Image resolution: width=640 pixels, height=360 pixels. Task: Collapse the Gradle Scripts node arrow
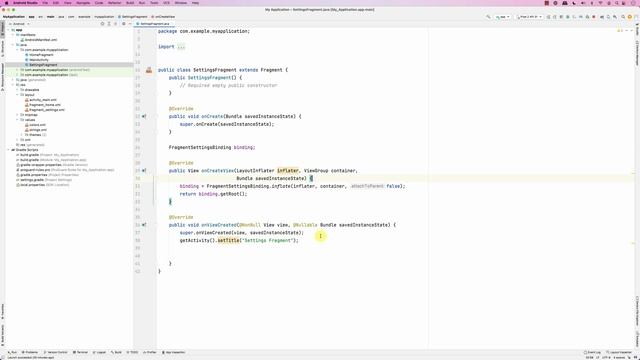click(8, 150)
